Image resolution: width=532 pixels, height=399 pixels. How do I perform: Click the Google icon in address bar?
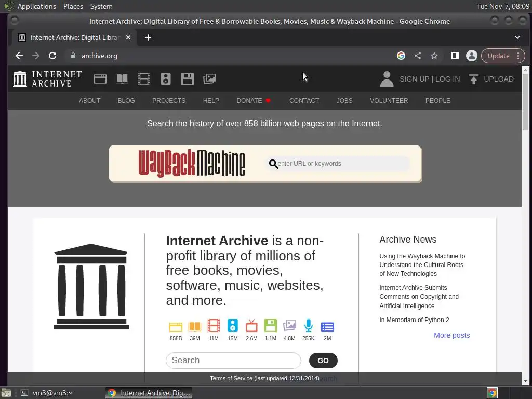(401, 56)
